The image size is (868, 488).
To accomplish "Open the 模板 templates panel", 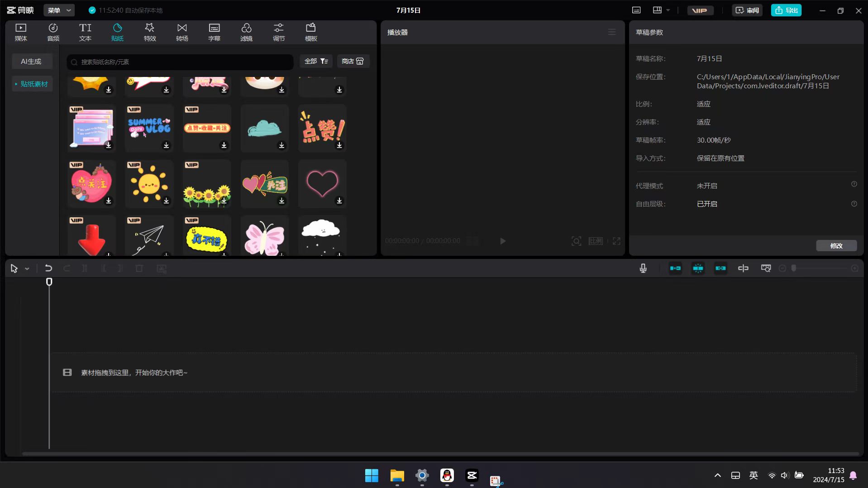I will tap(311, 32).
